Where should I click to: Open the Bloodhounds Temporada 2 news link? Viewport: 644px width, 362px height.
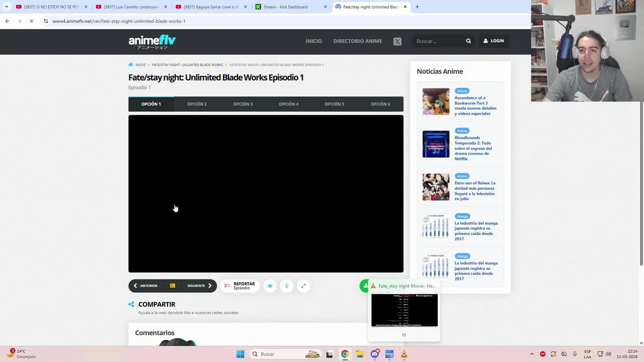point(473,148)
